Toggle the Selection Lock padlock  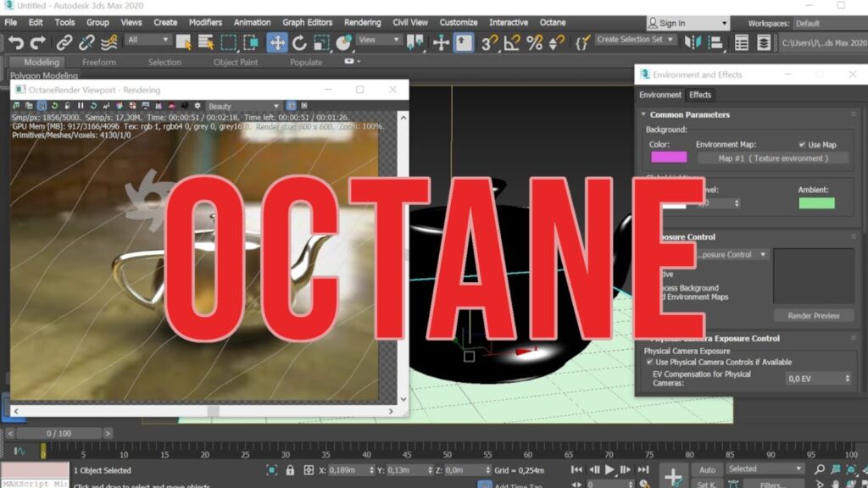(x=290, y=470)
